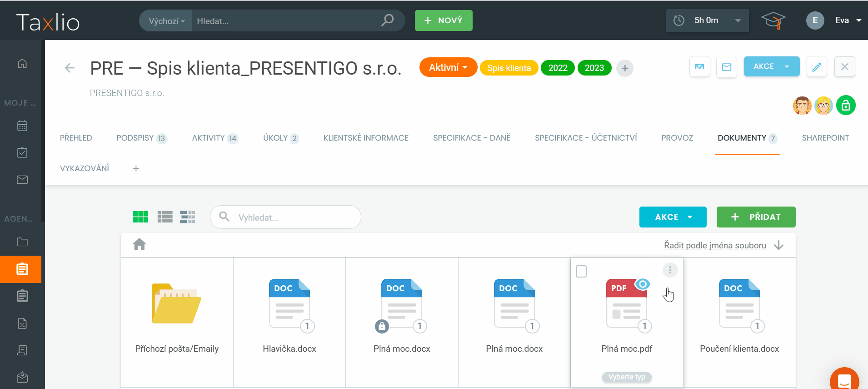This screenshot has height=389, width=868.
Task: Go to documents root via the house icon
Action: coord(140,245)
